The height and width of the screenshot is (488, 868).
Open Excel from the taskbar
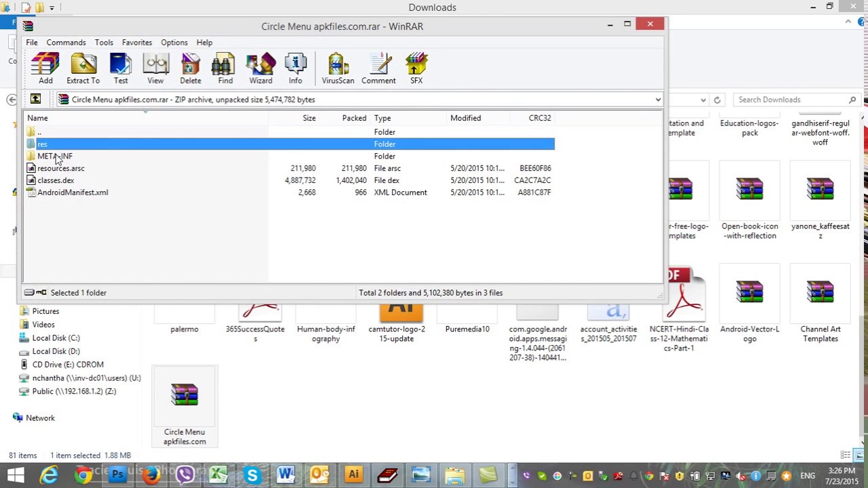pyautogui.click(x=218, y=475)
